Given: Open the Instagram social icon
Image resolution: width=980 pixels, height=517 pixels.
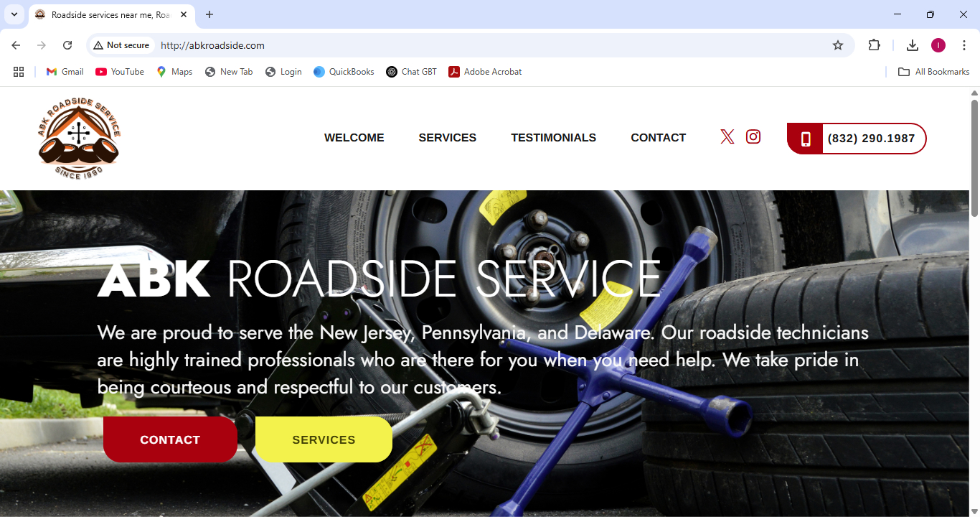Looking at the screenshot, I should [x=753, y=136].
